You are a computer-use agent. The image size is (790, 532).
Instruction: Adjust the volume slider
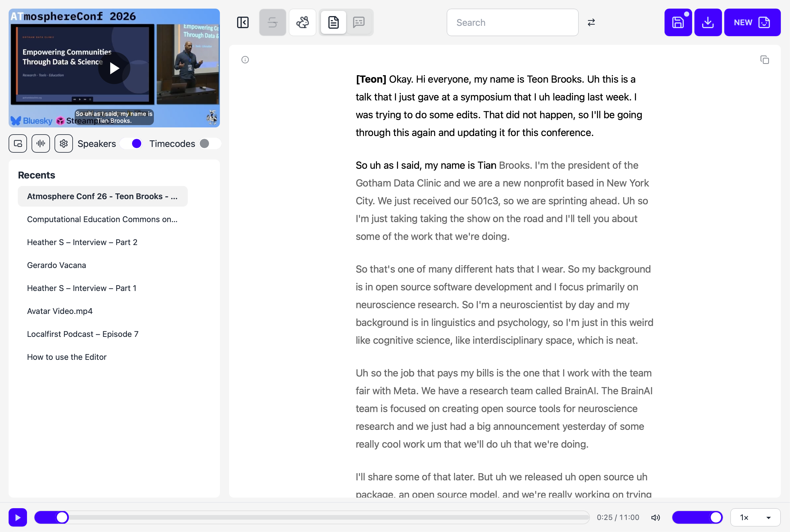tap(697, 517)
